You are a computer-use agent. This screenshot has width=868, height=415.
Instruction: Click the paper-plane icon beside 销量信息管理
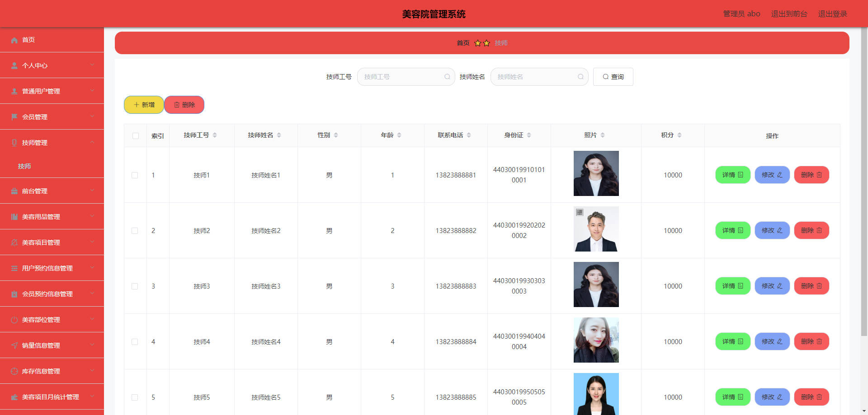[14, 346]
